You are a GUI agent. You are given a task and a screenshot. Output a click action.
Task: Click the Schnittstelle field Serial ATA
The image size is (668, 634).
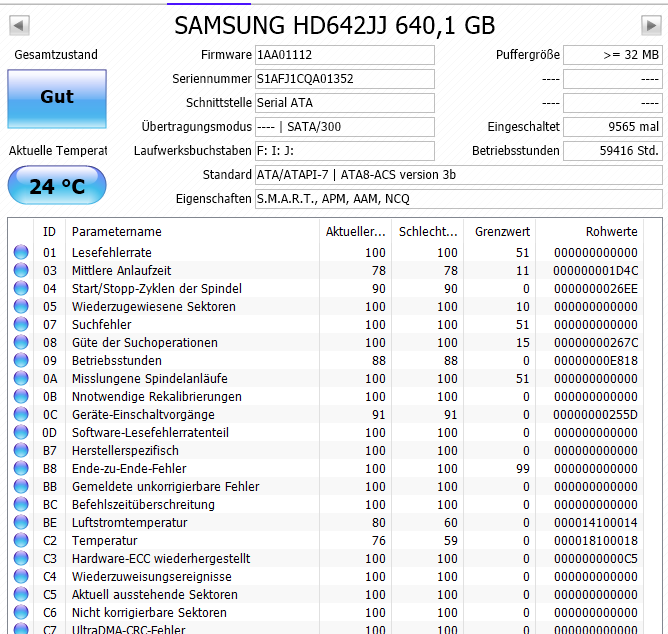pos(345,103)
